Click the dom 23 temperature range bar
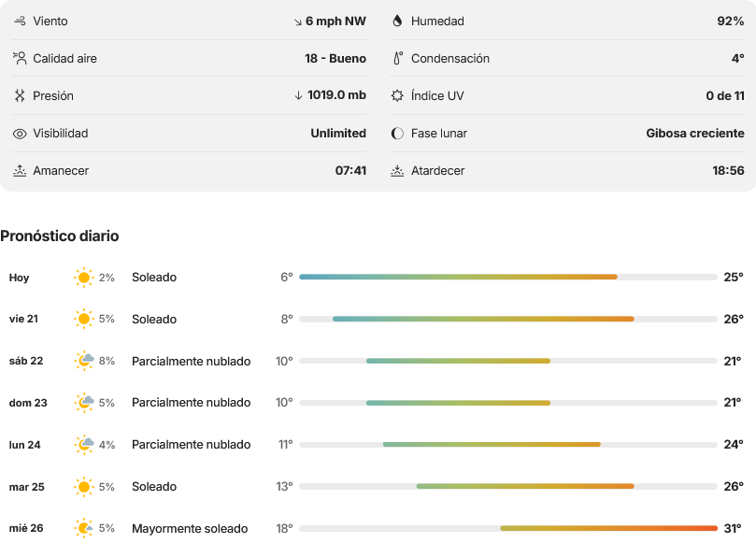Viewport: 756px width, 543px height. (x=508, y=403)
